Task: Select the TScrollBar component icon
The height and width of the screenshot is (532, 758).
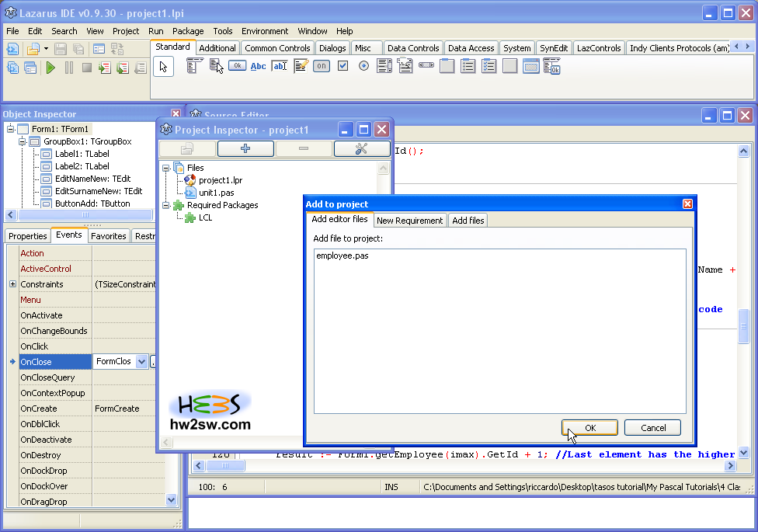Action: coord(426,65)
